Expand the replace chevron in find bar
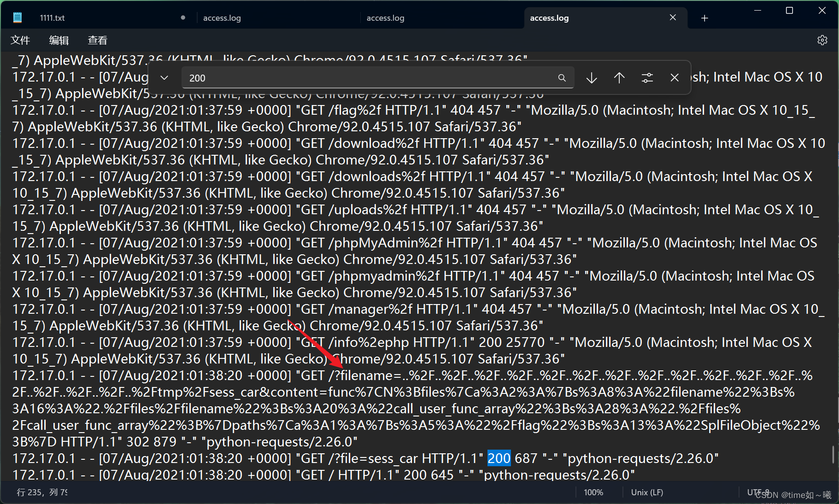839x504 pixels. click(164, 78)
